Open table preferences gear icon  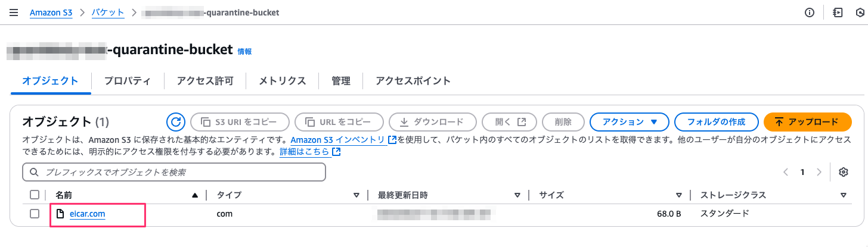(x=843, y=172)
